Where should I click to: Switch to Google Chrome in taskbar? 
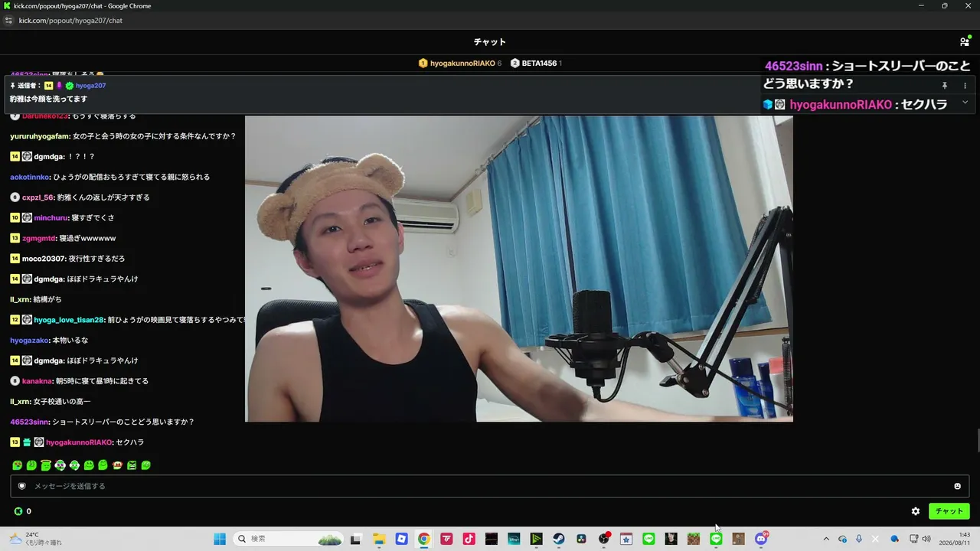coord(423,539)
